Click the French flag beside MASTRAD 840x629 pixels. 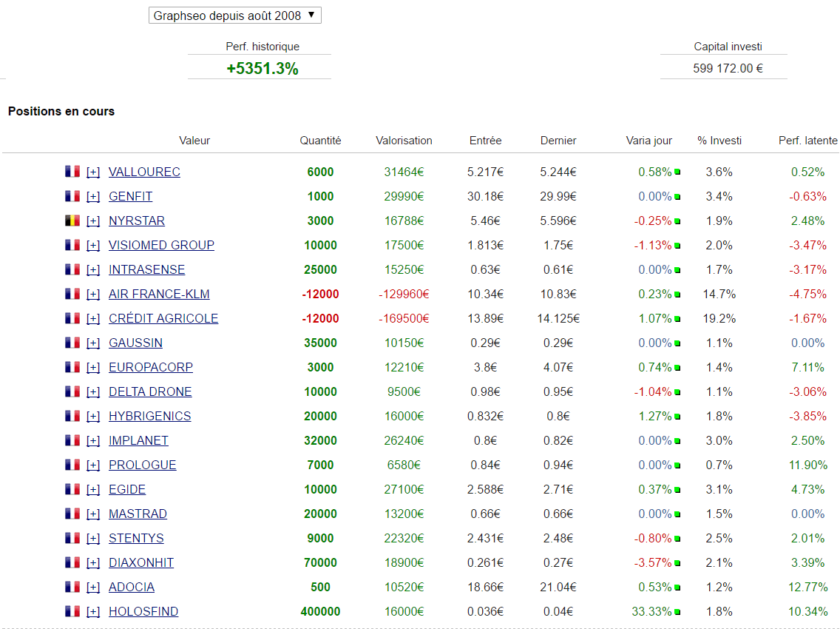pos(72,513)
